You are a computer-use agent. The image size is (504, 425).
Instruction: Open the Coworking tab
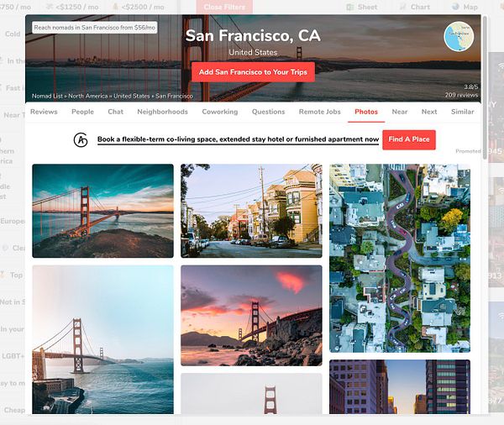coord(220,112)
